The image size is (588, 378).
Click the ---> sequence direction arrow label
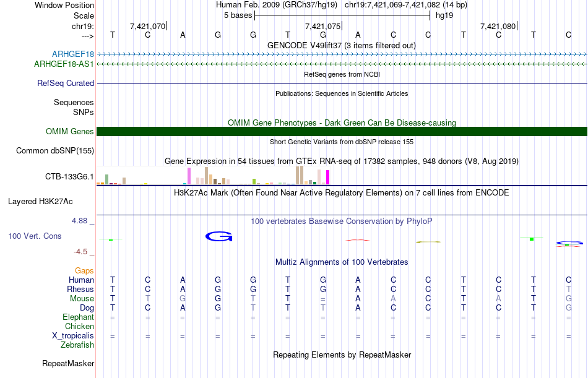[88, 36]
